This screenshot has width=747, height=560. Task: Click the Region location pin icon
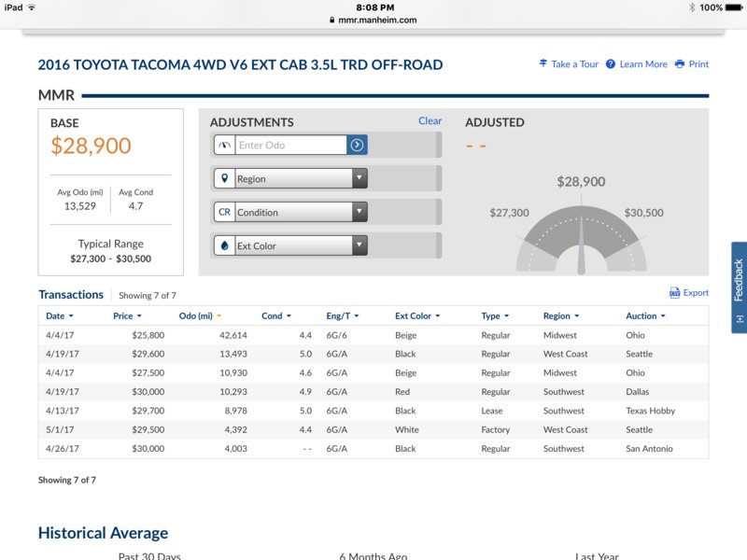pos(224,178)
